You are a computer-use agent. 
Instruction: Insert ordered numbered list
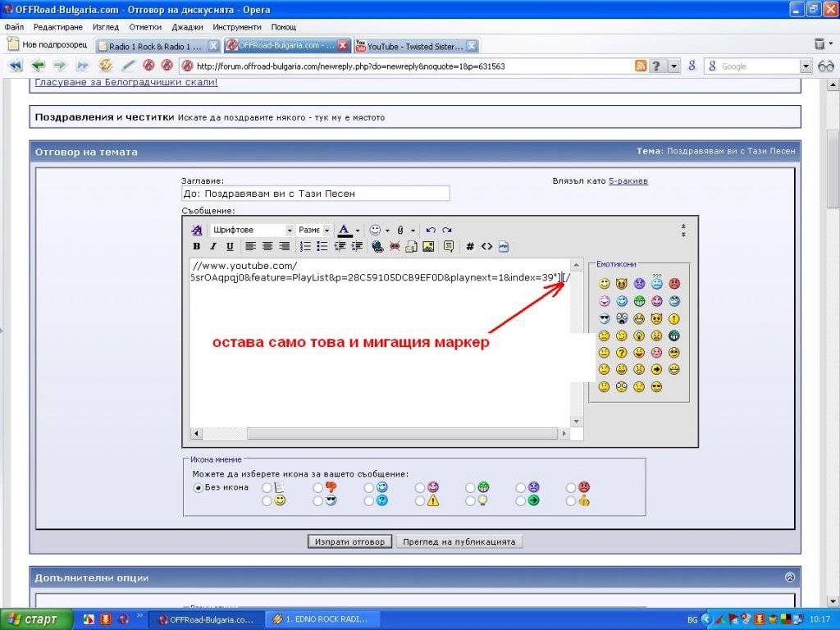click(x=305, y=246)
